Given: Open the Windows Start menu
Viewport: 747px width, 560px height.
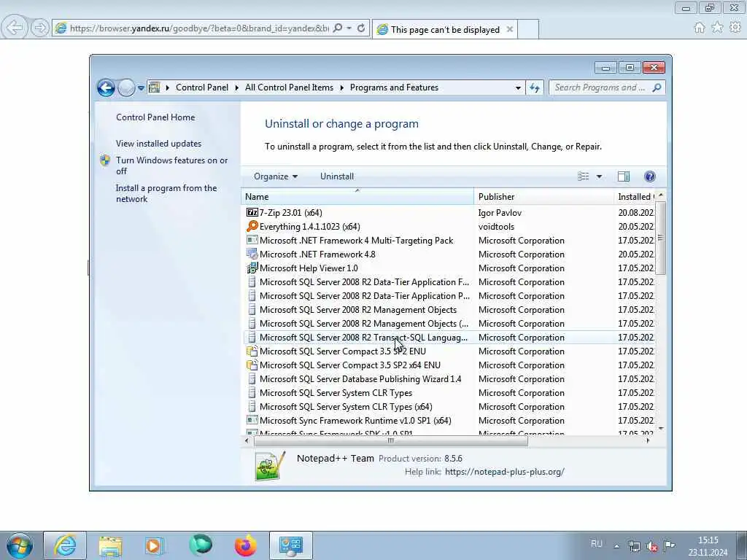Looking at the screenshot, I should (20, 545).
